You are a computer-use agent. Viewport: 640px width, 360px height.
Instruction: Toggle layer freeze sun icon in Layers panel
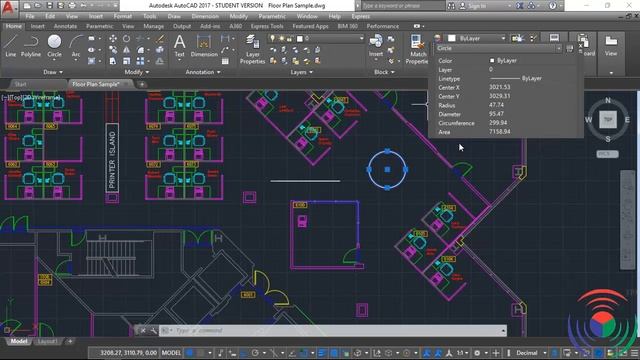[281, 38]
